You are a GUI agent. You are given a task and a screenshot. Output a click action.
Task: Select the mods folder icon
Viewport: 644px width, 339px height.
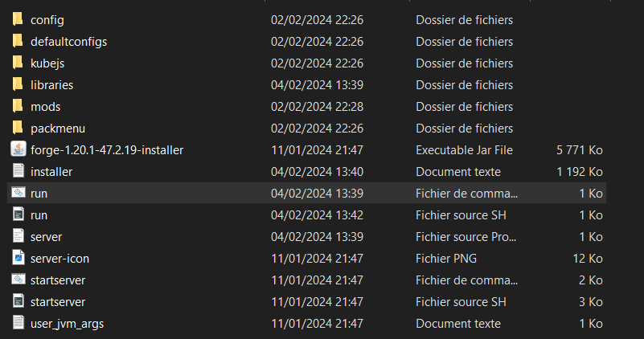pyautogui.click(x=18, y=106)
